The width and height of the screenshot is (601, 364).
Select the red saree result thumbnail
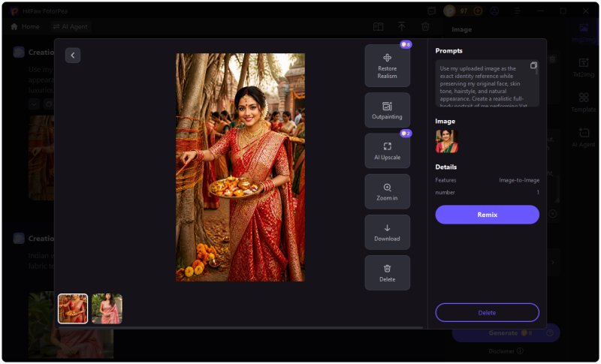[x=73, y=308]
